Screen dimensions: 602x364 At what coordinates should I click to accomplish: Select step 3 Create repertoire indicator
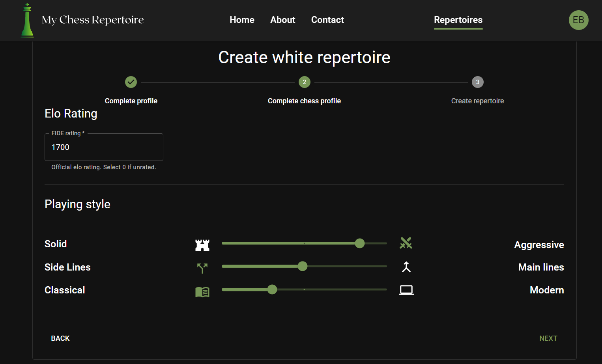478,82
